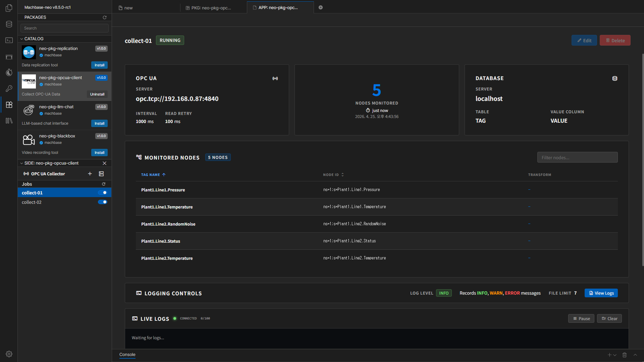Screen dimensions: 644x362
Task: Add a console with plus icon
Action: 609,355
